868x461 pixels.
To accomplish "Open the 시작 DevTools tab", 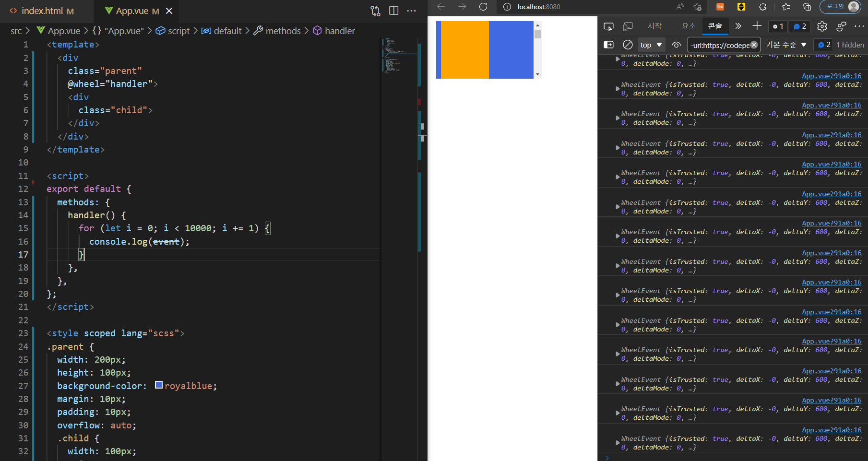I will 654,26.
